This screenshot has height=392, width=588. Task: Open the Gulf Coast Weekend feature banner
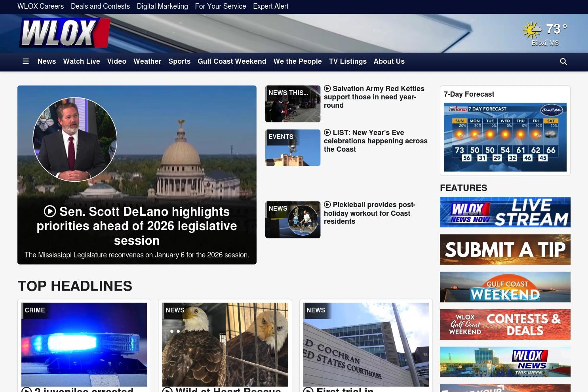[x=505, y=287]
